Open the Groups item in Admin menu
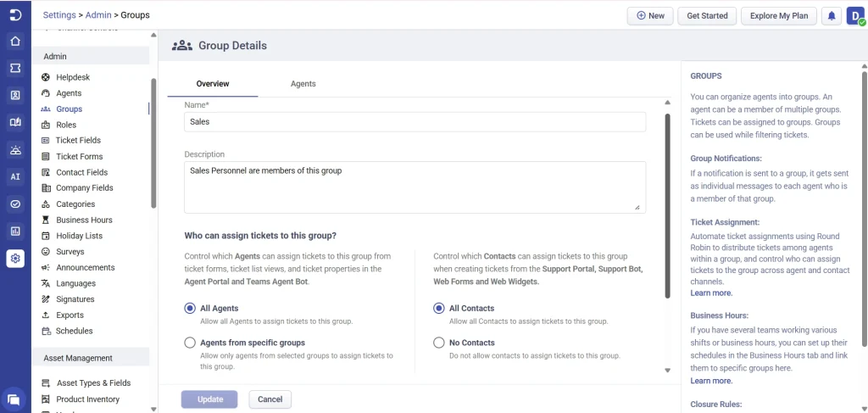 click(x=70, y=109)
